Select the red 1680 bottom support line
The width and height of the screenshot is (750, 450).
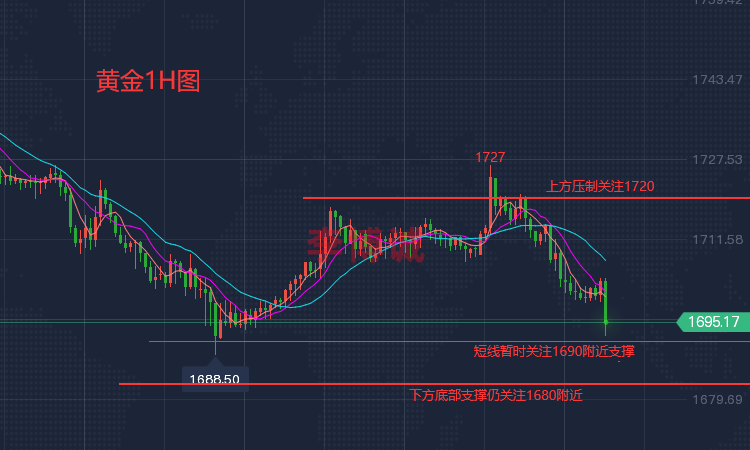(x=300, y=384)
